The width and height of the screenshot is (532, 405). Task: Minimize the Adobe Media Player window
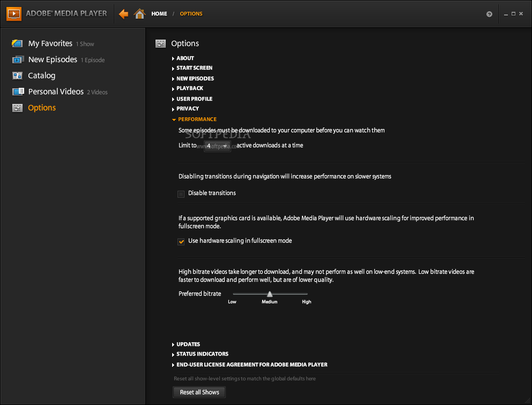(x=506, y=14)
